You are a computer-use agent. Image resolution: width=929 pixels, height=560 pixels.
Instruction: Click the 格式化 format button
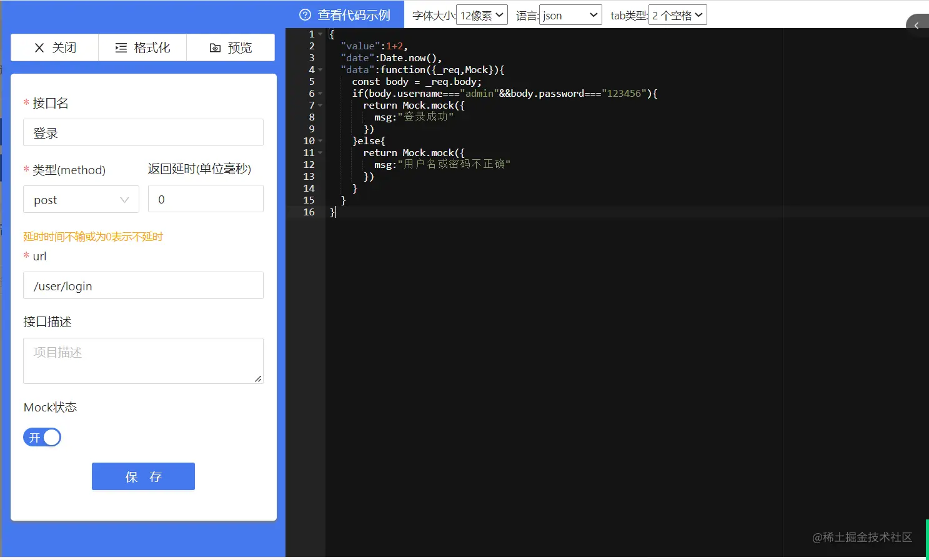(x=142, y=47)
